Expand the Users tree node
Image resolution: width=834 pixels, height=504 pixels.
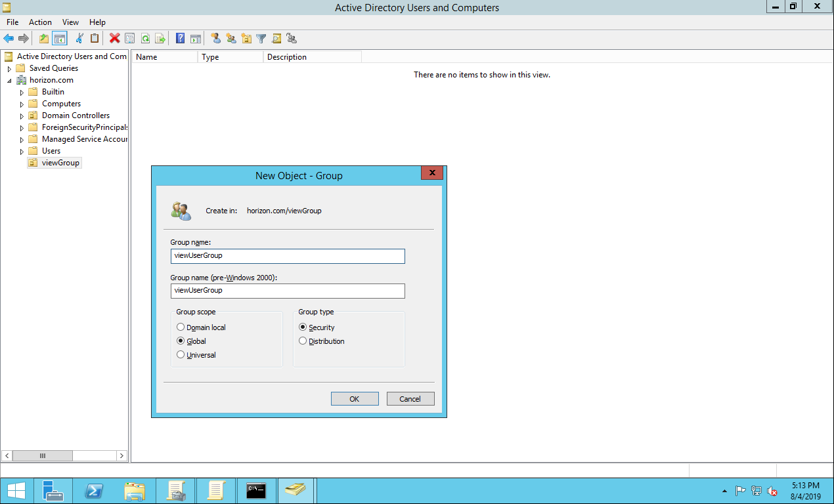(22, 152)
